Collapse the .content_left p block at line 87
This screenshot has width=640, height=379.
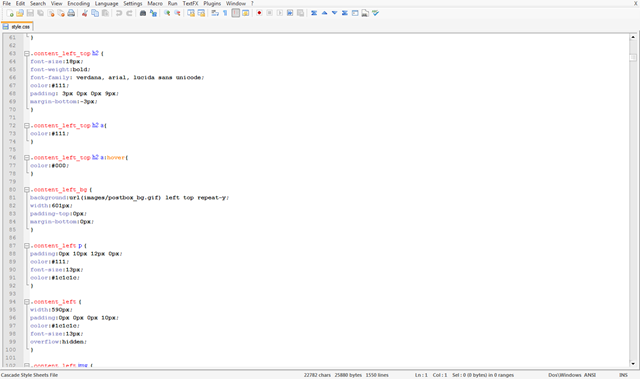[27, 246]
